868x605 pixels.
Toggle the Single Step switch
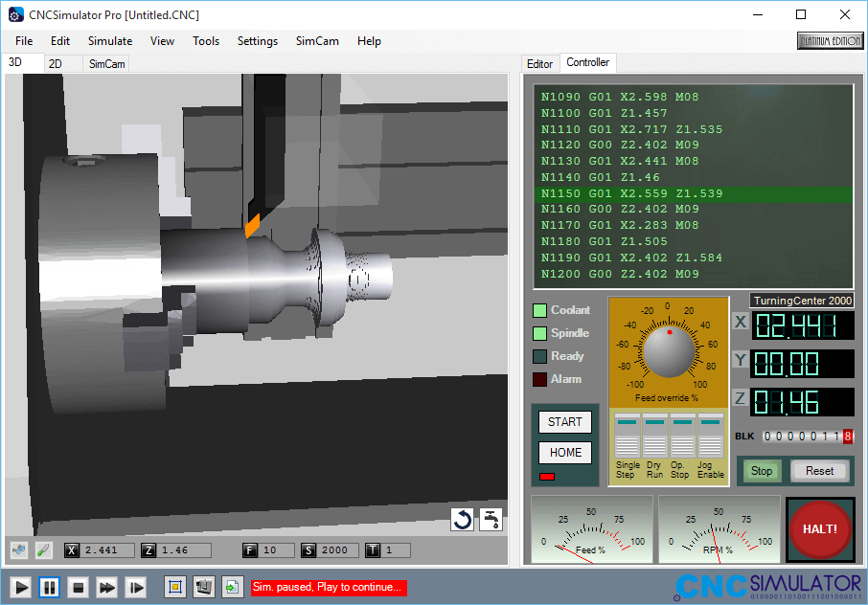click(628, 435)
